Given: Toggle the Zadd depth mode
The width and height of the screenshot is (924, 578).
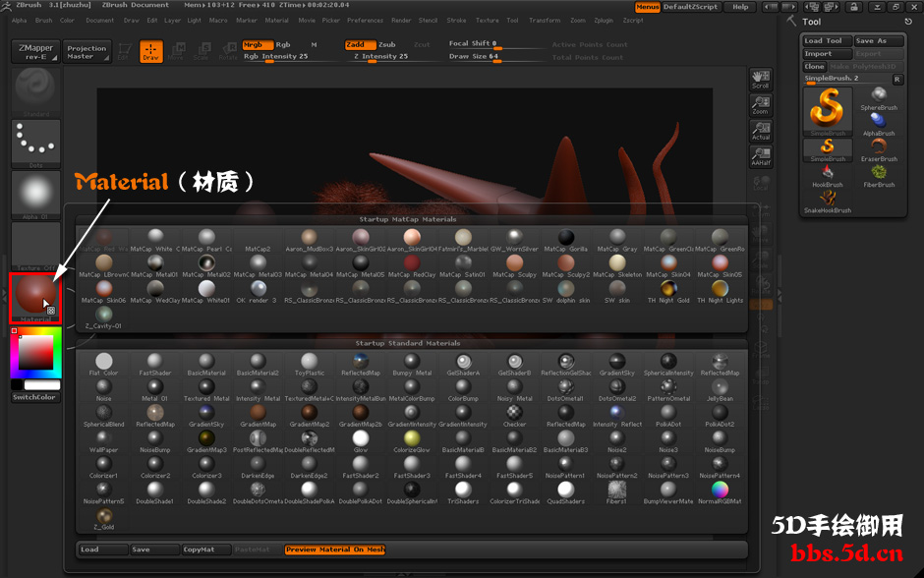Looking at the screenshot, I should pyautogui.click(x=360, y=45).
